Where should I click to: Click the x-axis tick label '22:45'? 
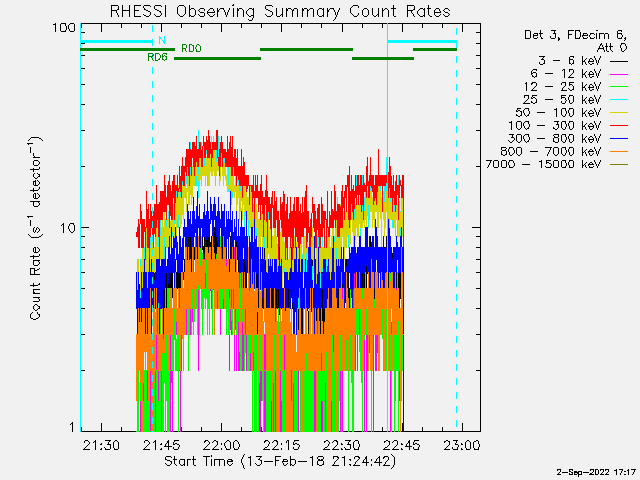click(402, 445)
